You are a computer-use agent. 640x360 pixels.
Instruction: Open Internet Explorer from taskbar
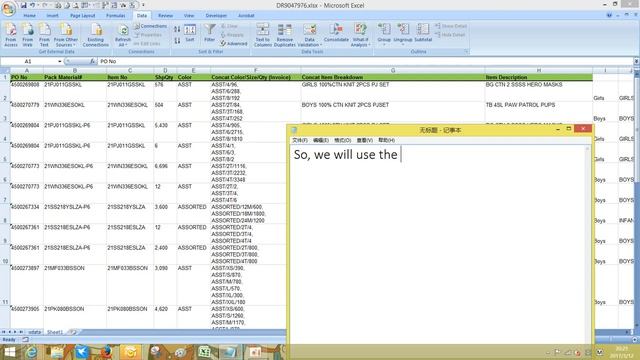click(x=32, y=352)
